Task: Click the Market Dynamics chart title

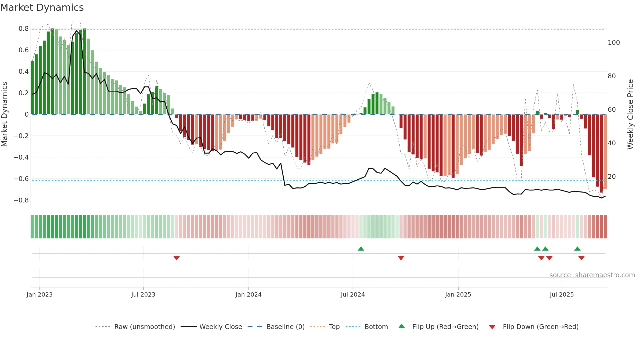Action: click(x=42, y=8)
